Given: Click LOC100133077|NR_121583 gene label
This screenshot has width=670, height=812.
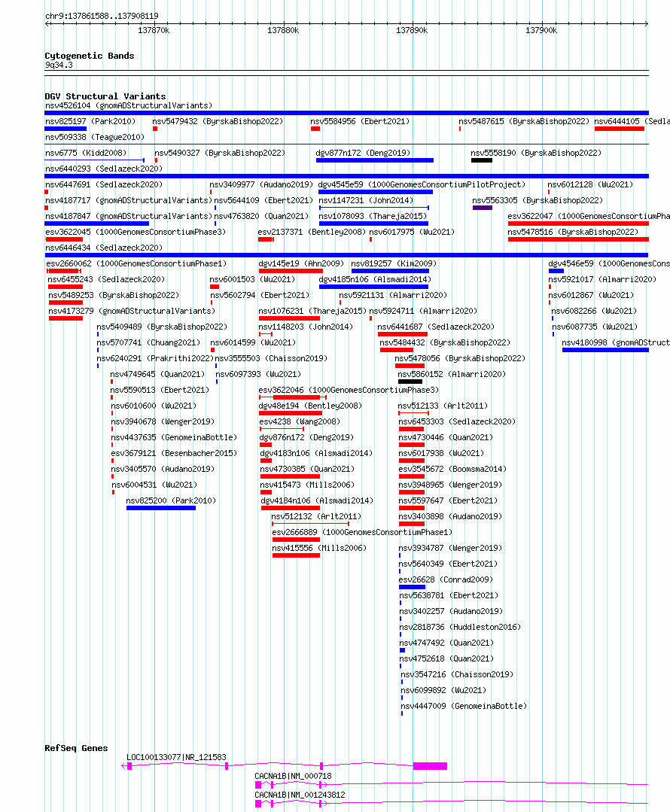Looking at the screenshot, I should 176,757.
